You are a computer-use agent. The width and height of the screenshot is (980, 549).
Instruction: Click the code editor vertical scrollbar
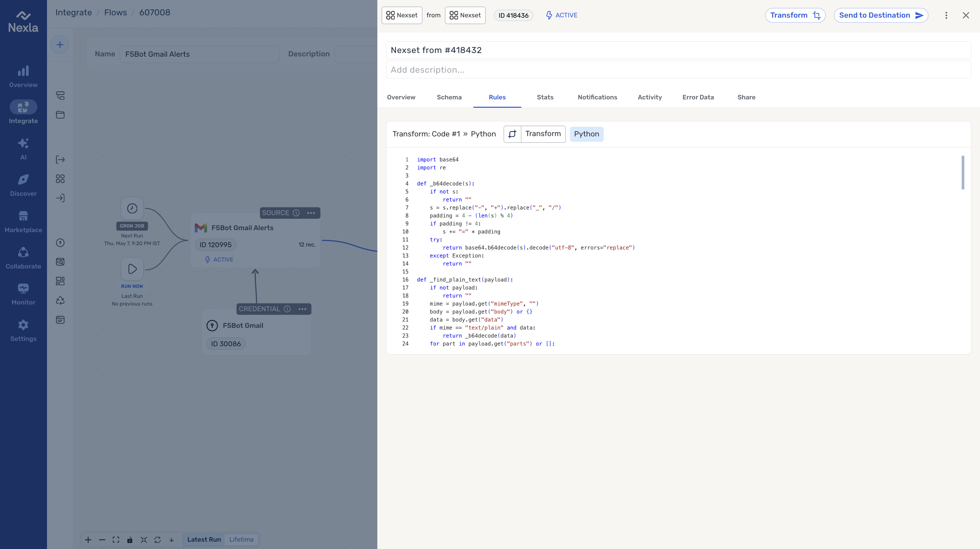pyautogui.click(x=963, y=172)
